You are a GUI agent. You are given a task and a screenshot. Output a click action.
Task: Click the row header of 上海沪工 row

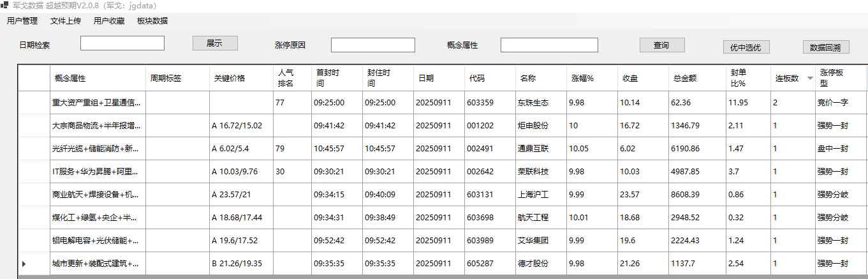pos(34,195)
